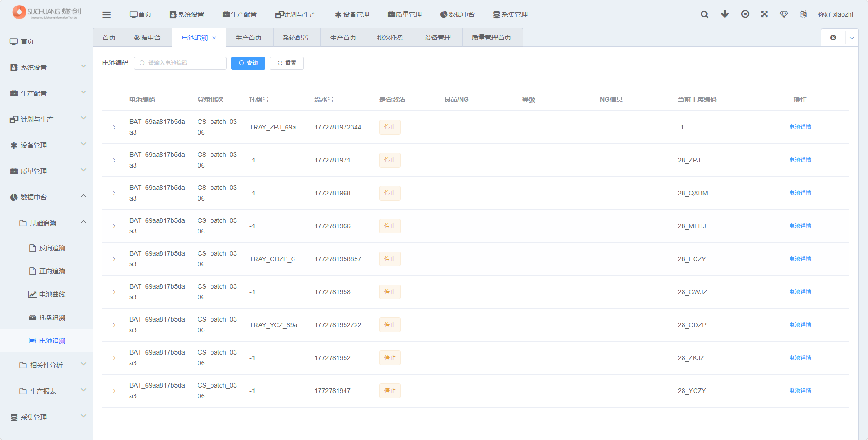Image resolution: width=868 pixels, height=440 pixels.
Task: Toggle fullscreen with the expand arrows icon
Action: point(765,14)
